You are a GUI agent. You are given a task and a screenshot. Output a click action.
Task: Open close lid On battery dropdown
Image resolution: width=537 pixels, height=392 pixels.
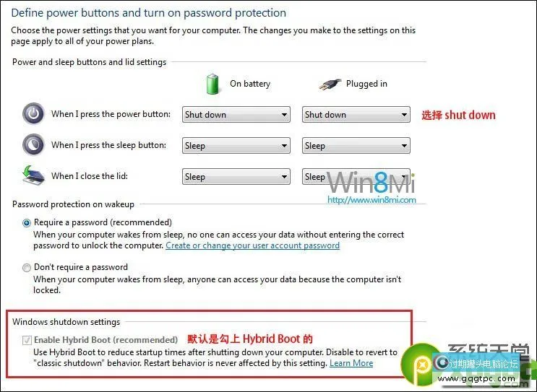236,176
